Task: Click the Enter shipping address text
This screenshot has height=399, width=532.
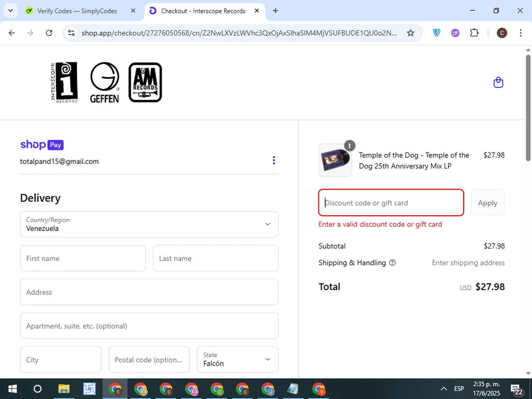Action: [468, 263]
